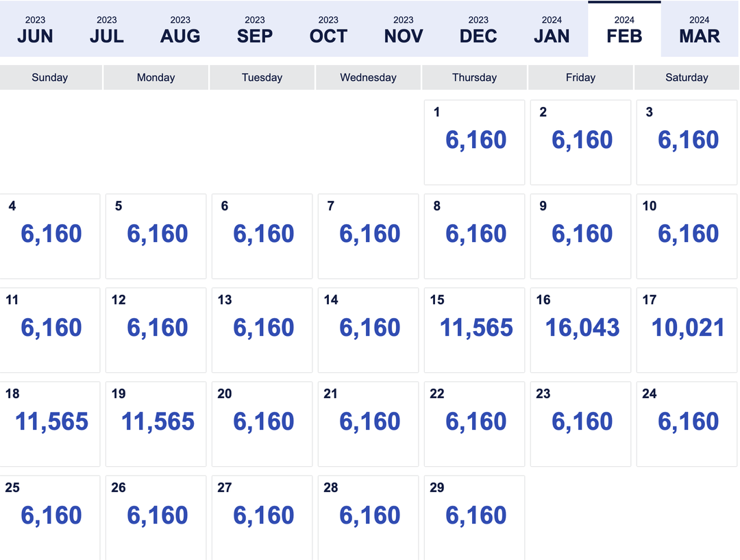The image size is (740, 560).
Task: Open the DEC 2023 calendar tab
Action: (478, 29)
